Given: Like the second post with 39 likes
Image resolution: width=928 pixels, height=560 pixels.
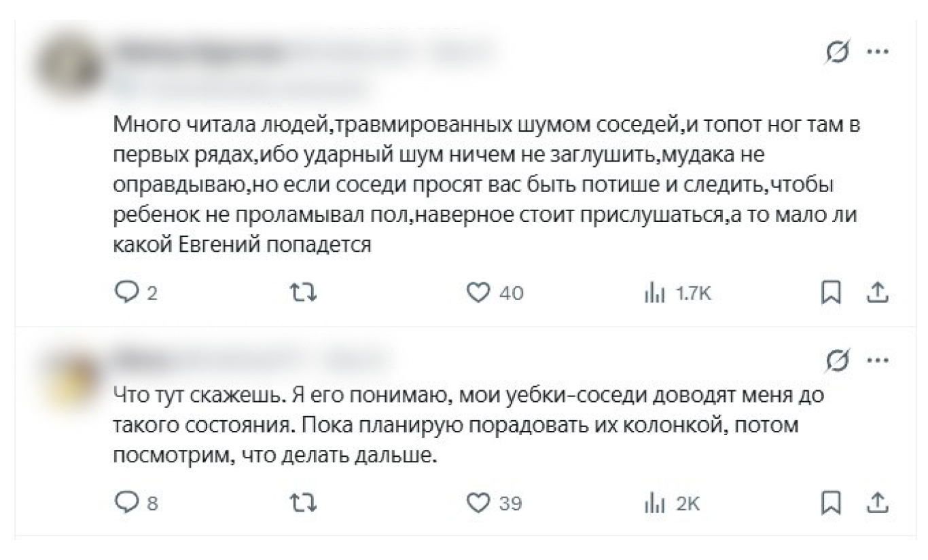Looking at the screenshot, I should pos(480,502).
